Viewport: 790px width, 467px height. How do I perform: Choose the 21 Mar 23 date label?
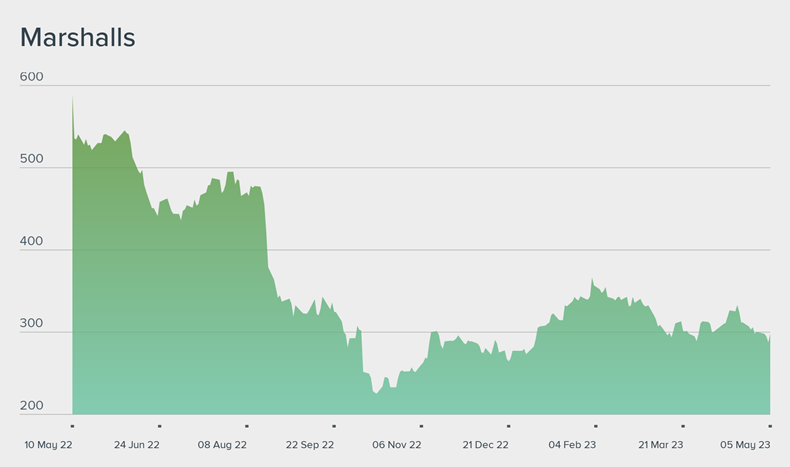(x=661, y=444)
